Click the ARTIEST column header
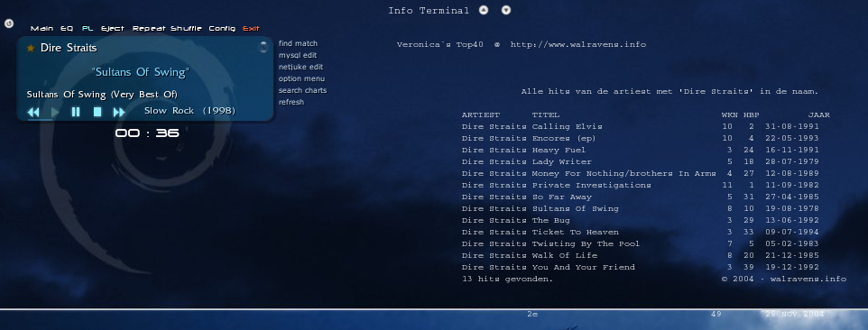 pos(481,115)
